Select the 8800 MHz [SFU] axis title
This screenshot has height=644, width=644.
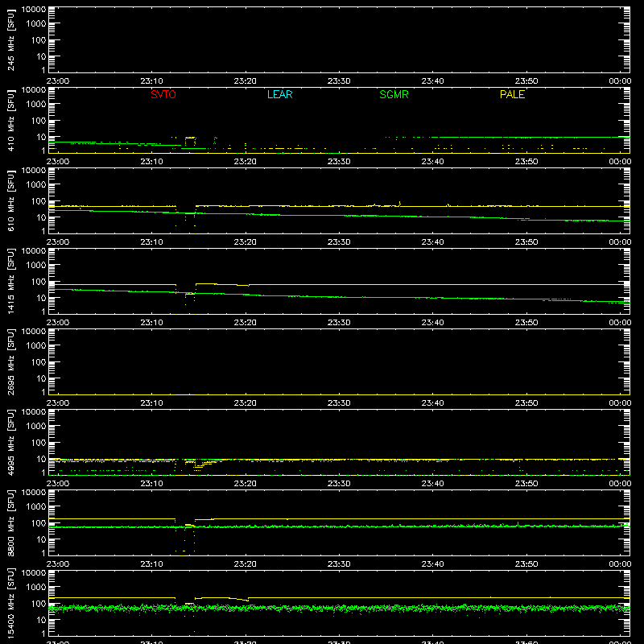tap(11, 523)
